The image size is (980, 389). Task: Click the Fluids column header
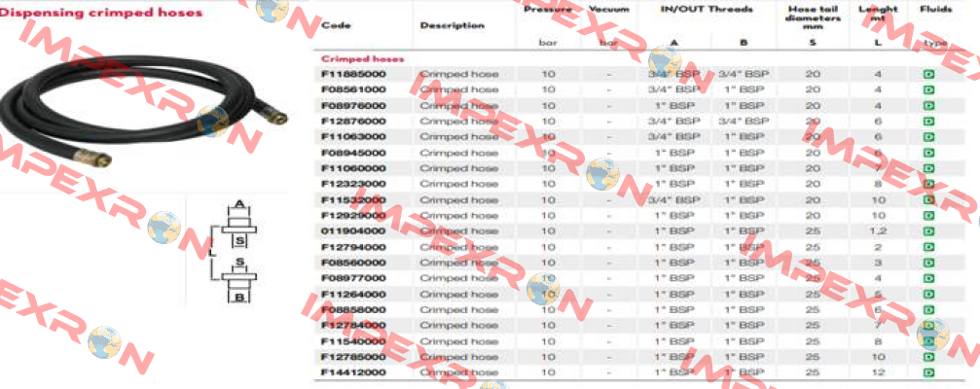tap(935, 10)
